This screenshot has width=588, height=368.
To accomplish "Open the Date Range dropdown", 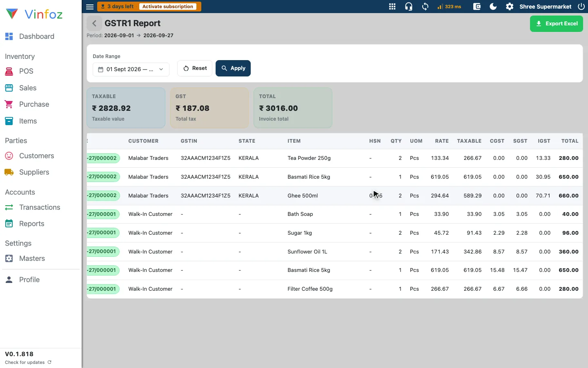I will click(131, 70).
